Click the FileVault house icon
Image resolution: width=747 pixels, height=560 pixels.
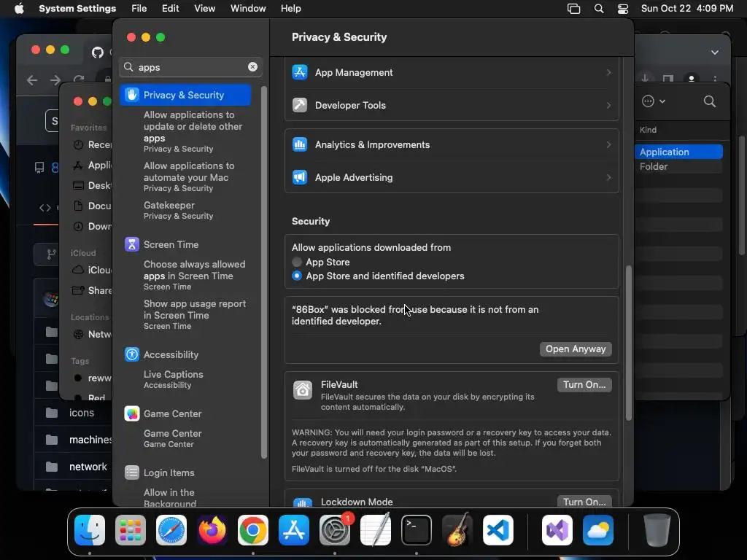pos(303,390)
